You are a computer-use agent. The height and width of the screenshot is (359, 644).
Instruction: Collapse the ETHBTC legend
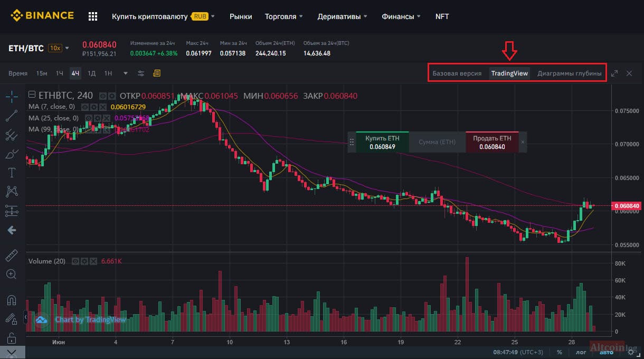[32, 96]
